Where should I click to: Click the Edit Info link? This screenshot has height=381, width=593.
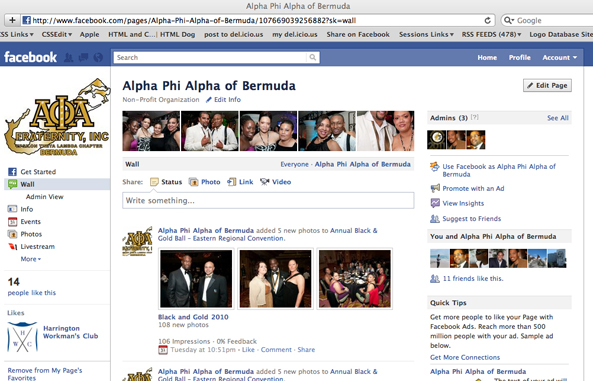click(x=227, y=100)
